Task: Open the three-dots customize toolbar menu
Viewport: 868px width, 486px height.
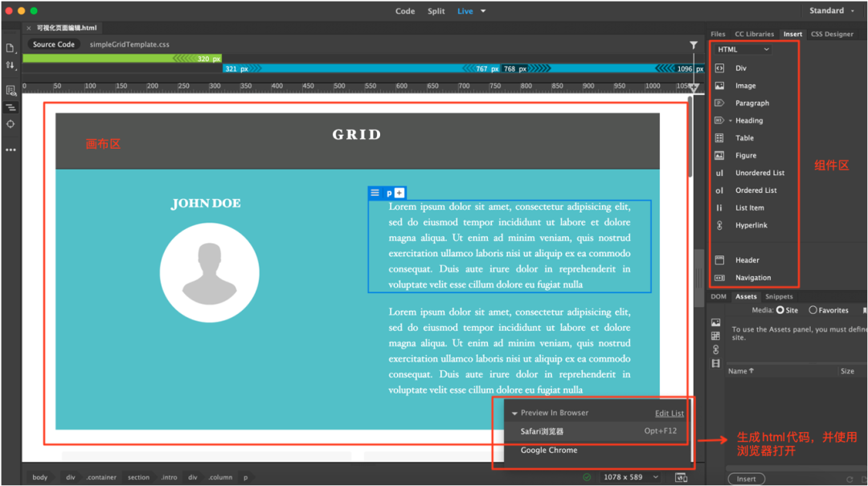Action: [x=10, y=150]
